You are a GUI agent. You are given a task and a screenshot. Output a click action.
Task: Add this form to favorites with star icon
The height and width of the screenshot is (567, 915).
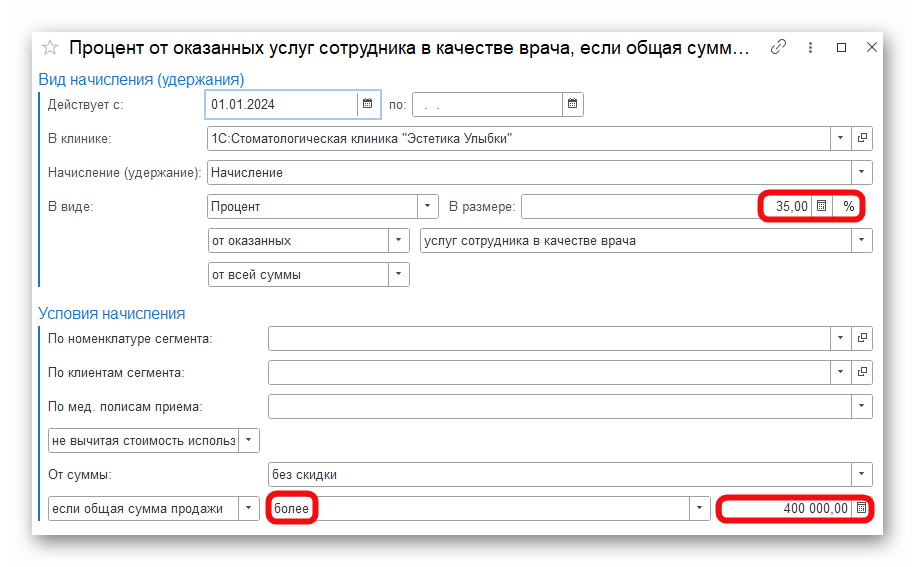point(50,47)
